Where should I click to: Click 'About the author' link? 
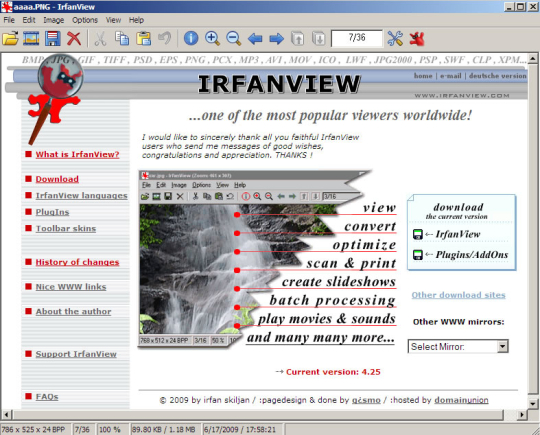pos(73,312)
